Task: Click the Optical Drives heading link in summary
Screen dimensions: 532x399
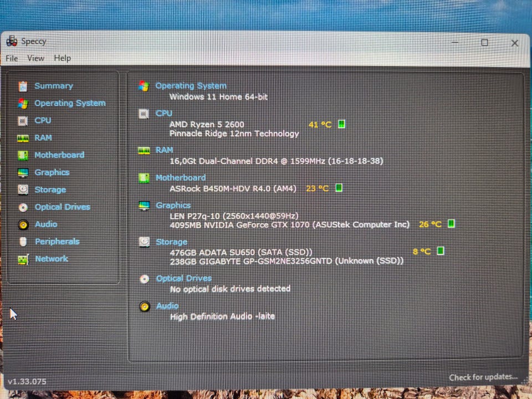Action: [183, 278]
